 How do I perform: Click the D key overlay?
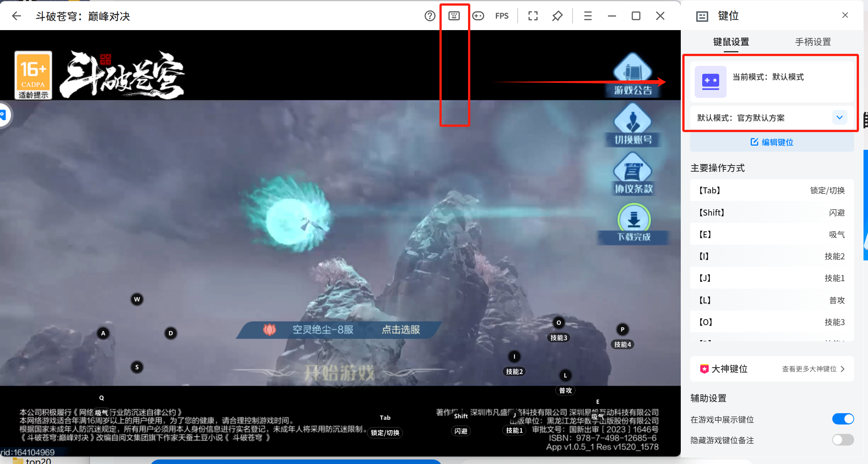pyautogui.click(x=171, y=333)
